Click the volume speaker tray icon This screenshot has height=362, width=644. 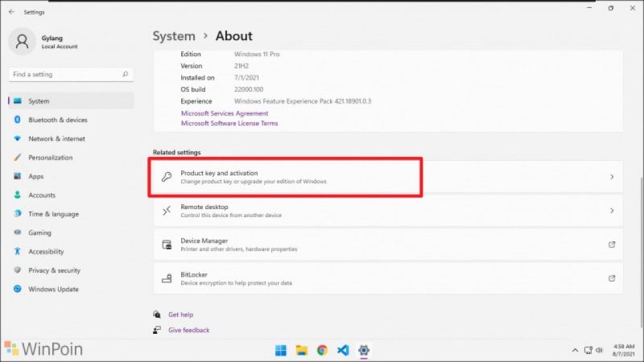[599, 350]
